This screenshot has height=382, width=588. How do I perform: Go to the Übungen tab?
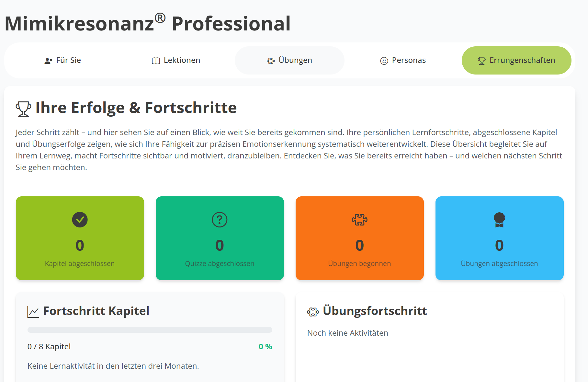click(289, 60)
